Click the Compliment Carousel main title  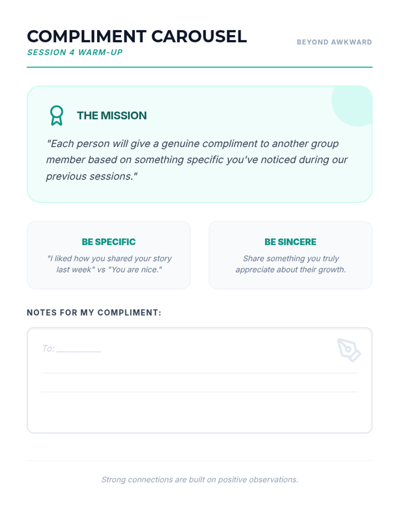pos(137,36)
